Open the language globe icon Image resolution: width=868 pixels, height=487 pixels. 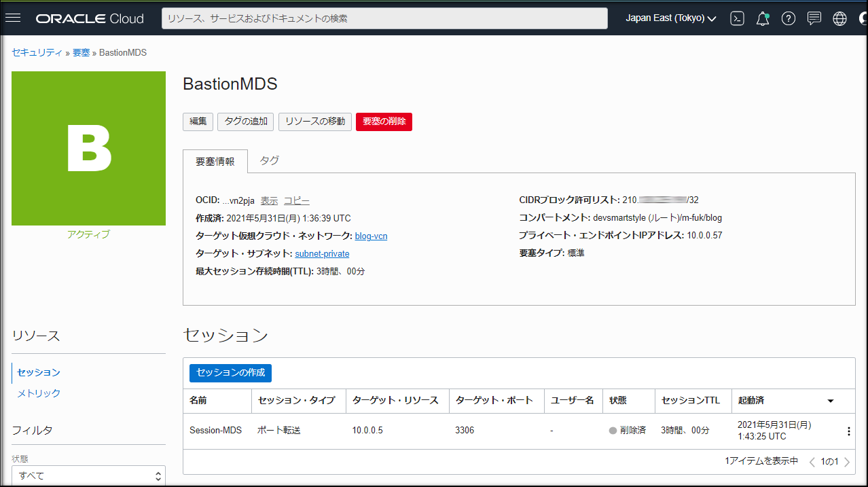[x=840, y=18]
